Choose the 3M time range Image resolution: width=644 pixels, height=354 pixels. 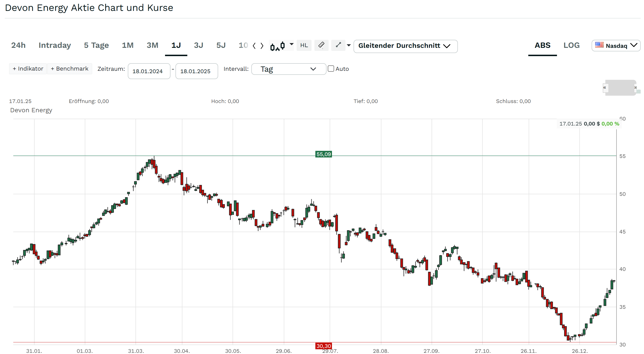tap(152, 45)
